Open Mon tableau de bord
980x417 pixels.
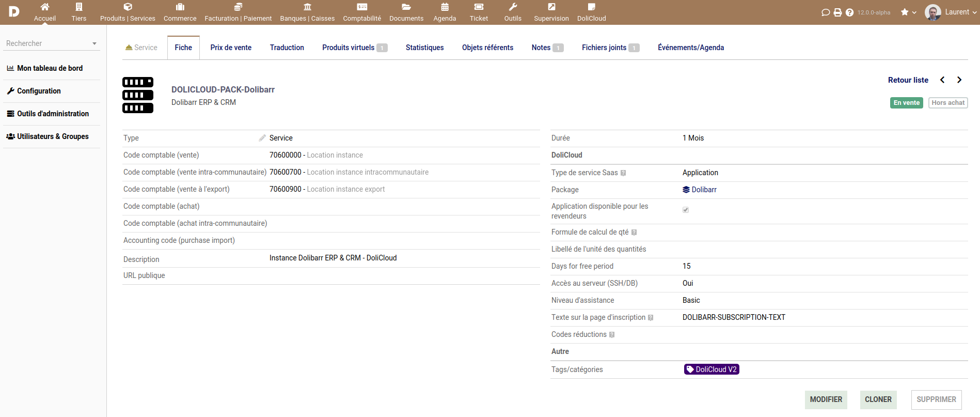[50, 68]
